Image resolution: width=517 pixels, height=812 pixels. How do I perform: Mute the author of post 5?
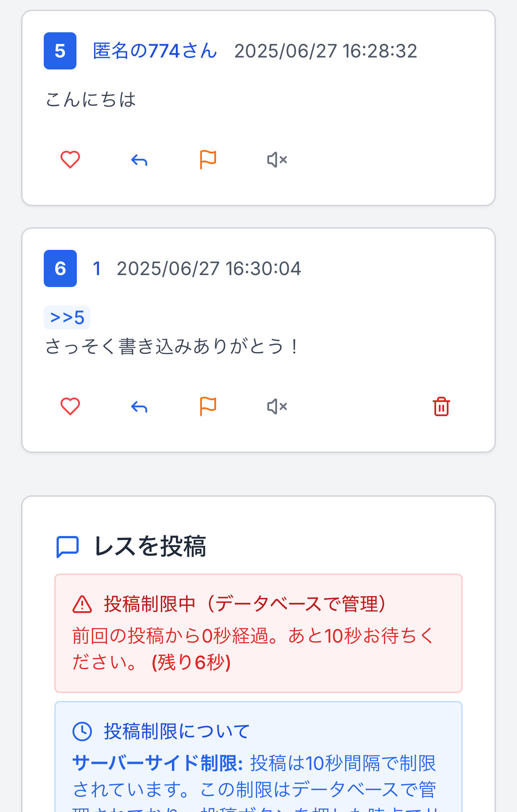(x=277, y=160)
